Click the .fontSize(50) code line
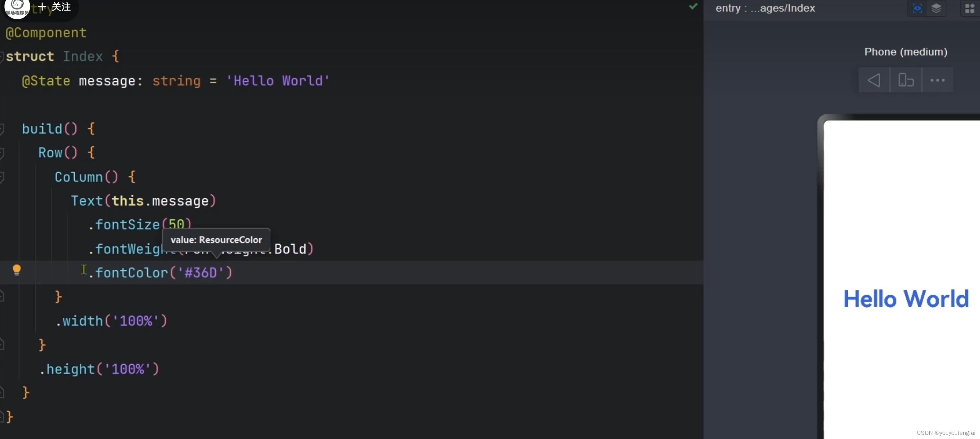This screenshot has width=980, height=439. tap(139, 225)
